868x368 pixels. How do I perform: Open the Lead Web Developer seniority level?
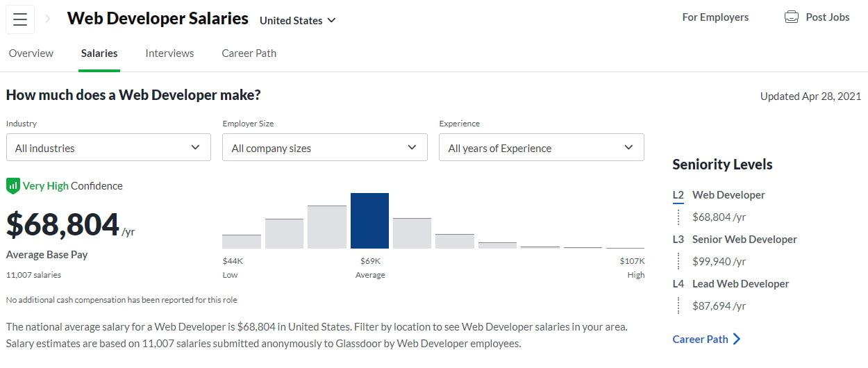click(x=740, y=283)
